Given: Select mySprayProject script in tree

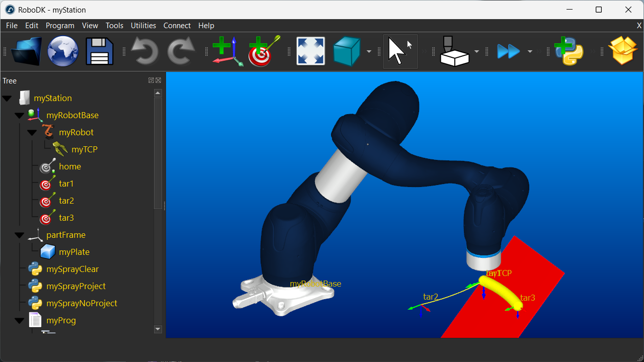Looking at the screenshot, I should point(75,286).
